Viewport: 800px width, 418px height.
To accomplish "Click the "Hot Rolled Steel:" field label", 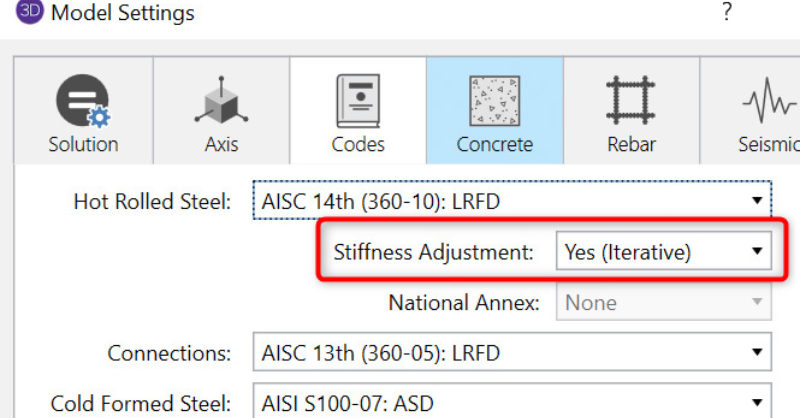I will click(x=152, y=201).
